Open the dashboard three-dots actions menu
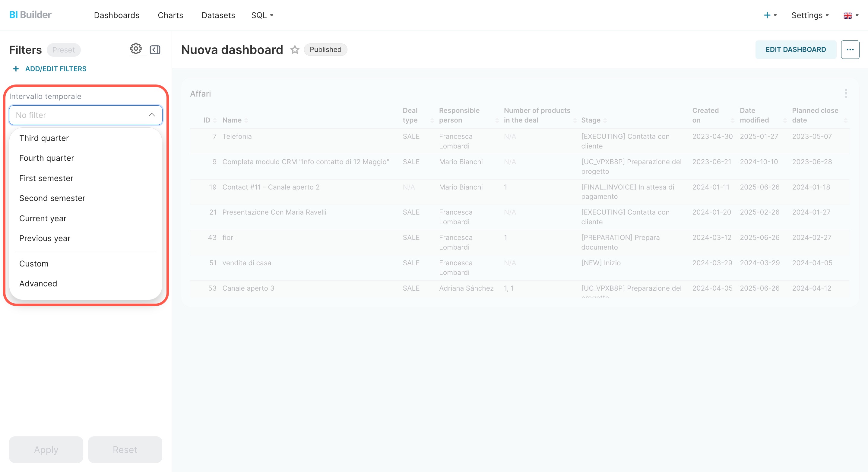 (x=850, y=49)
